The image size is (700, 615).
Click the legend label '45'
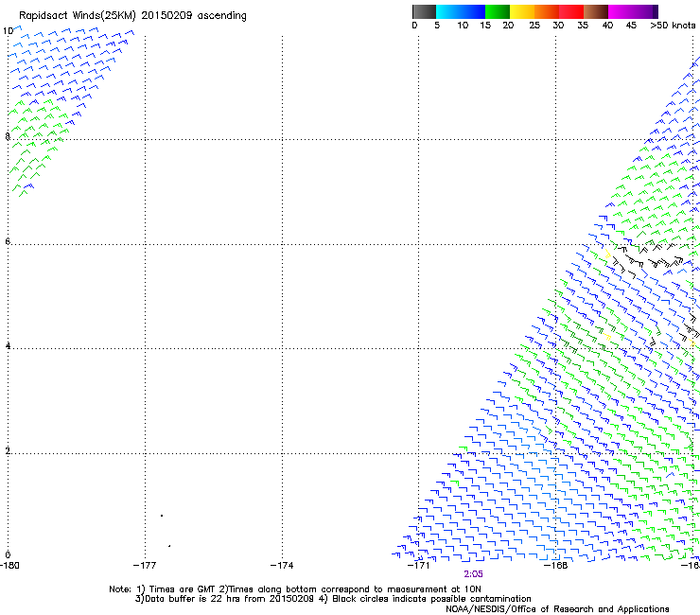[631, 26]
